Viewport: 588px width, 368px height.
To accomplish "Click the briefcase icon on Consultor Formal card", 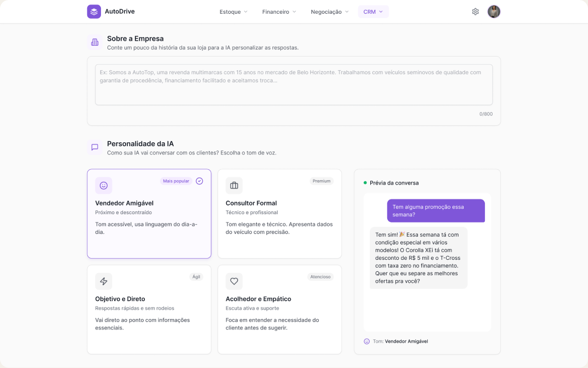I will pos(234,186).
